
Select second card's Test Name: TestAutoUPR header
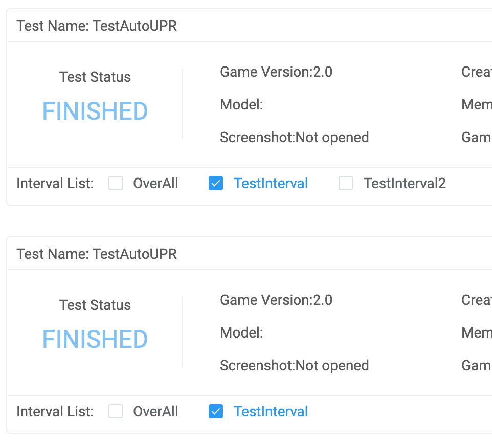[x=97, y=254]
